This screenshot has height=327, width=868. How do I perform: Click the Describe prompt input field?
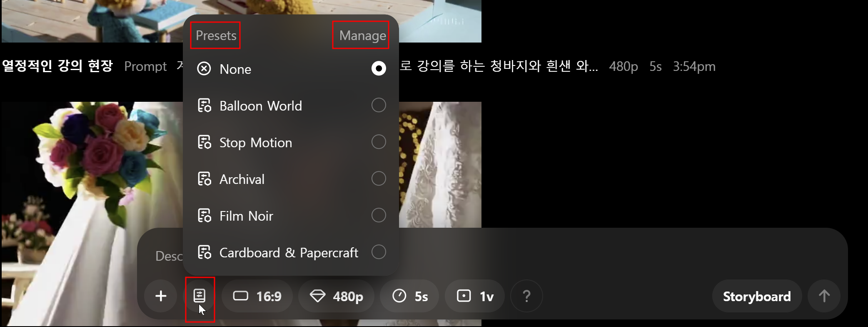click(x=491, y=256)
